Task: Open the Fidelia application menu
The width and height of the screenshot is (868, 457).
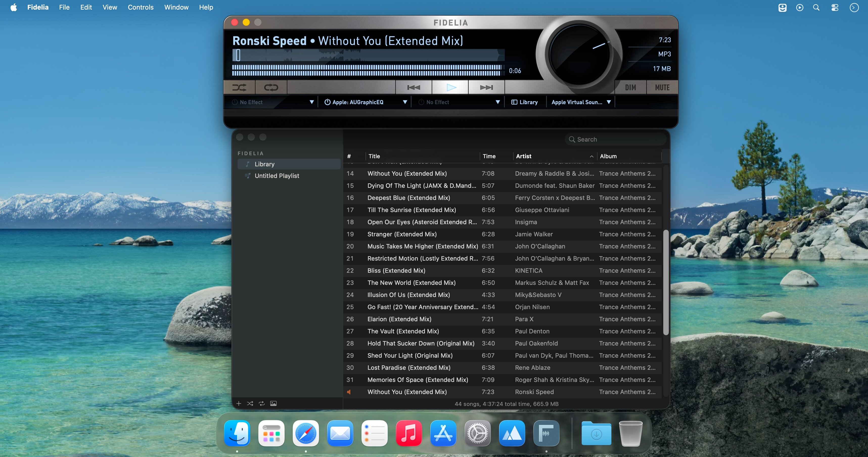Action: 38,7
